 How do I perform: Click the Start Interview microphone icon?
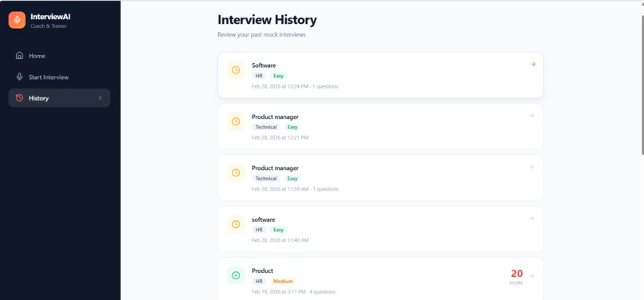[x=19, y=77]
